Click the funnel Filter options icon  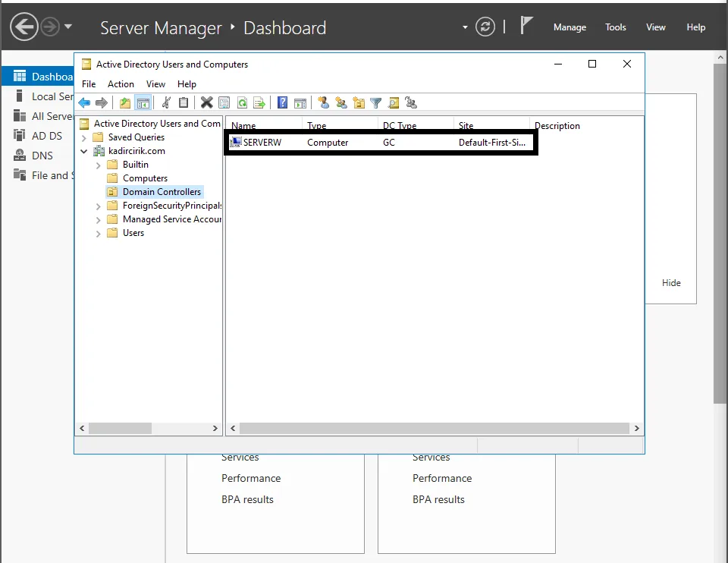pyautogui.click(x=376, y=103)
